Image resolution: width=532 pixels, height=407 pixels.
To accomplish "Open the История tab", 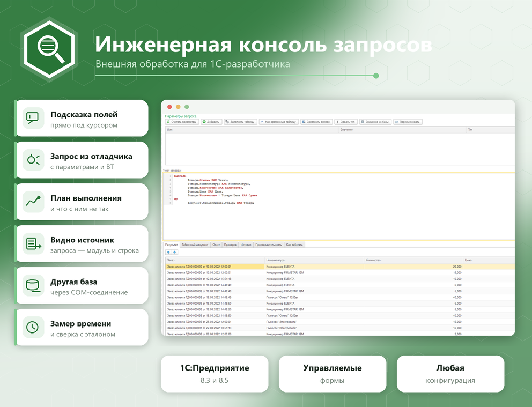I will pos(246,245).
